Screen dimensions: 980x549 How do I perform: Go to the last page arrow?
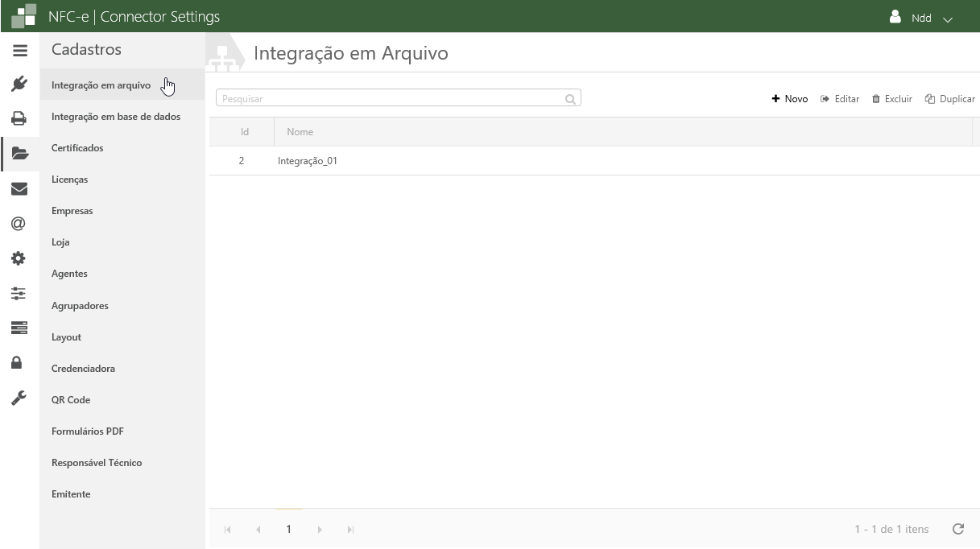(x=350, y=530)
